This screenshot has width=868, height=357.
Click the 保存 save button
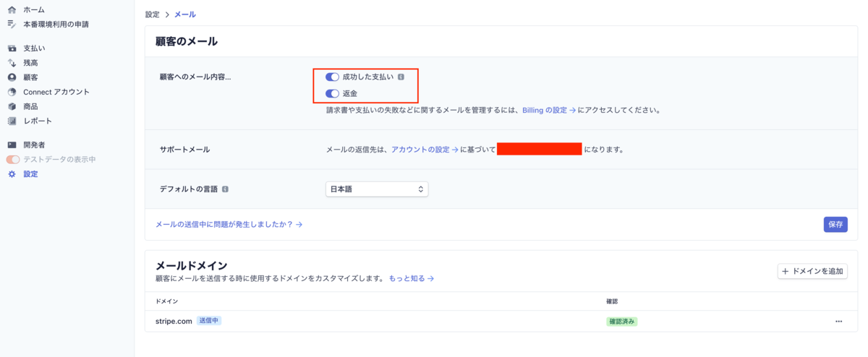(x=835, y=224)
